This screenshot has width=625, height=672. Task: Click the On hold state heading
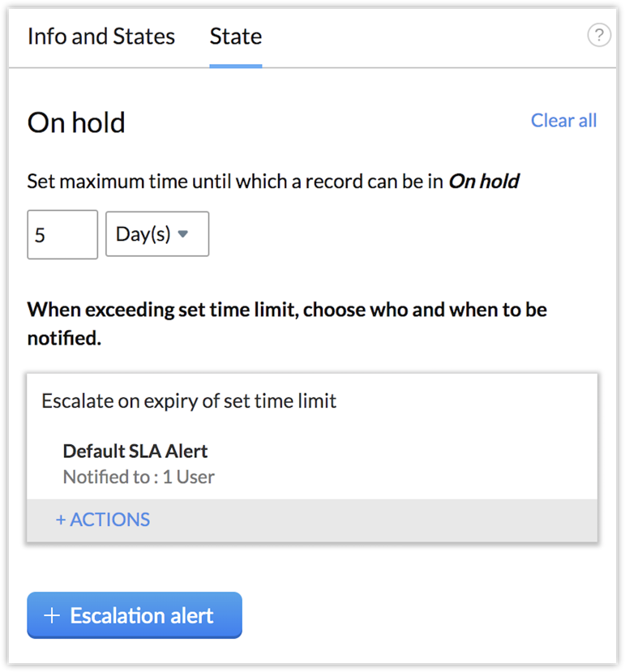tap(76, 123)
